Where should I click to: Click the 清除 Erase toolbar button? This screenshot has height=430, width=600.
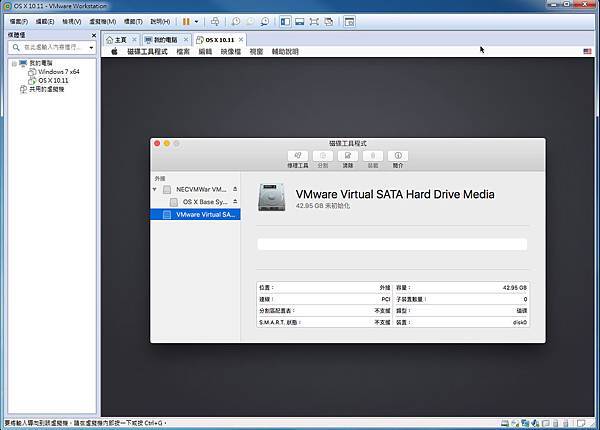tap(348, 156)
